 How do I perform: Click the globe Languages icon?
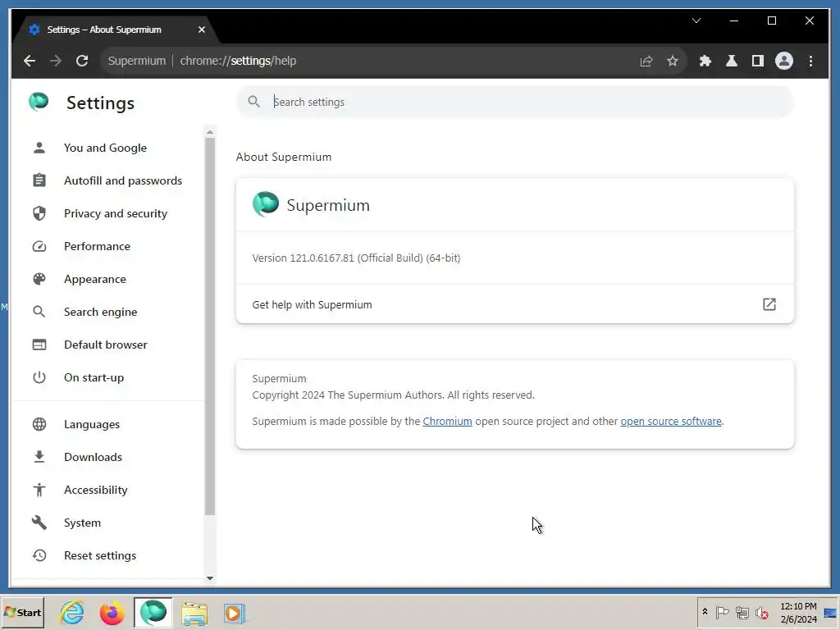pyautogui.click(x=39, y=424)
